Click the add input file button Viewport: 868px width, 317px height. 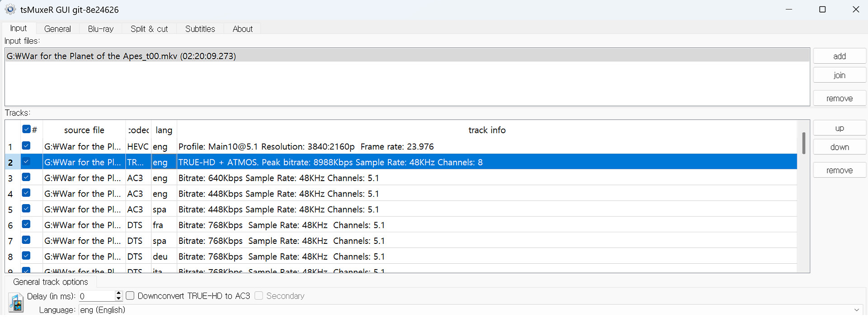pyautogui.click(x=839, y=56)
